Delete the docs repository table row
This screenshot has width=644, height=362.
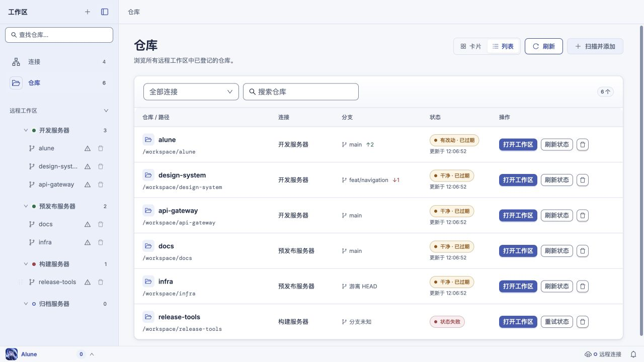583,251
